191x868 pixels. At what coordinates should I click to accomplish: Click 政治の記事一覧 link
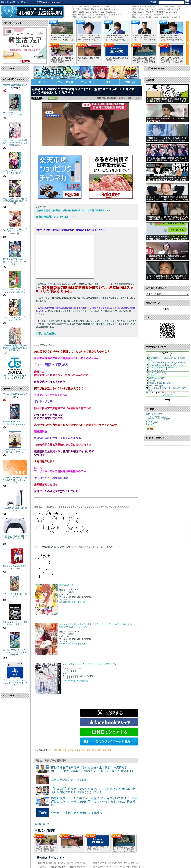[x=42, y=824]
